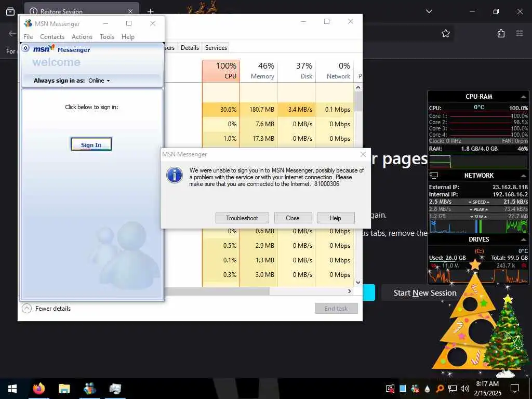Viewport: 532px width, 399px height.
Task: Click the vertical scrollbar up arrow
Action: [358, 87]
